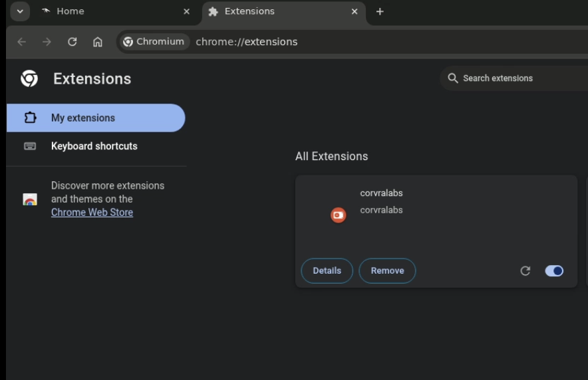Screen dimensions: 588x380
Task: Go back with the back arrow
Action: (22, 42)
